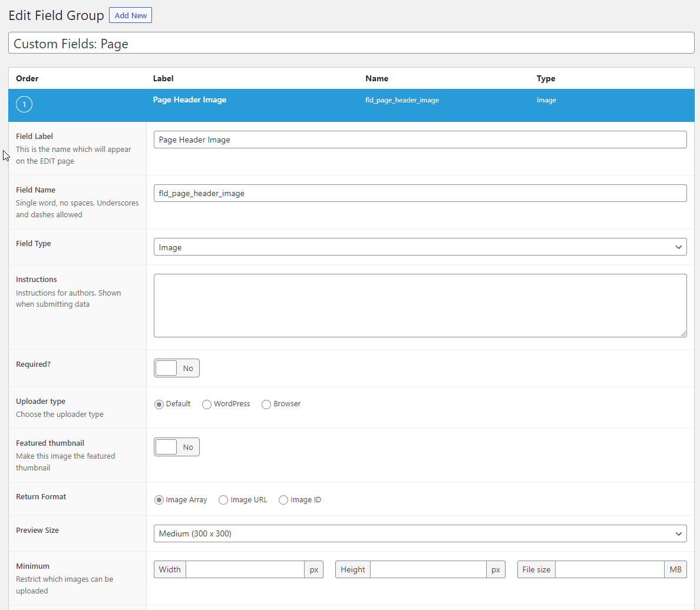Select the WordPress uploader type
The height and width of the screenshot is (610, 700).
click(x=207, y=404)
